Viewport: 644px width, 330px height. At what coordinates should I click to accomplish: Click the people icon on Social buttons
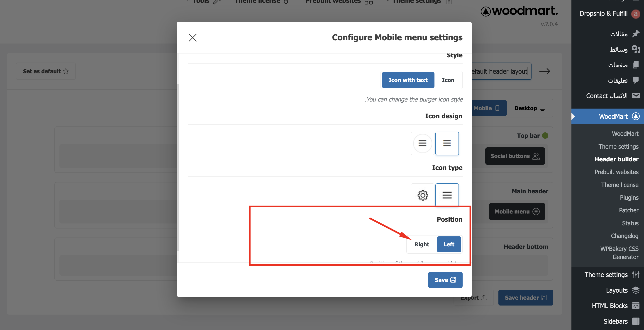pos(536,156)
